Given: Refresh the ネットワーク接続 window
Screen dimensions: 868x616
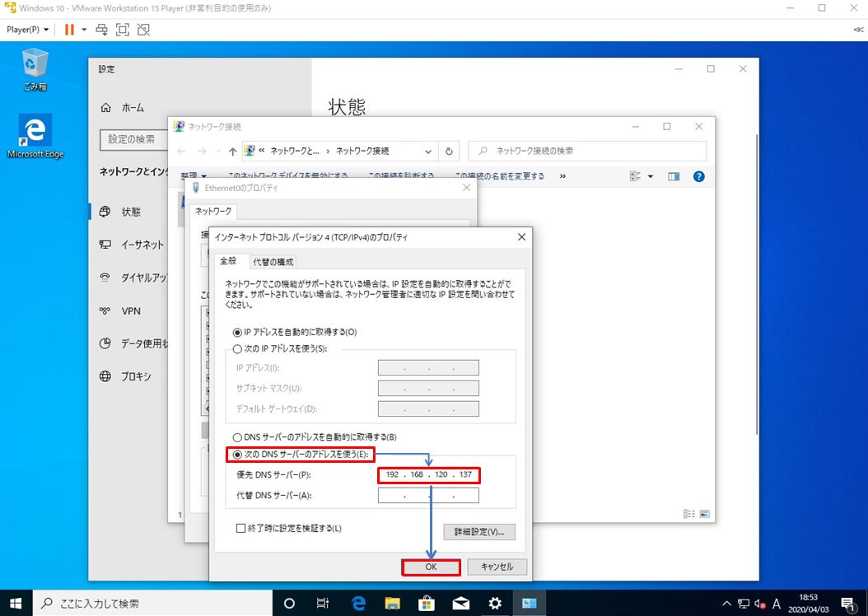Looking at the screenshot, I should [x=449, y=151].
